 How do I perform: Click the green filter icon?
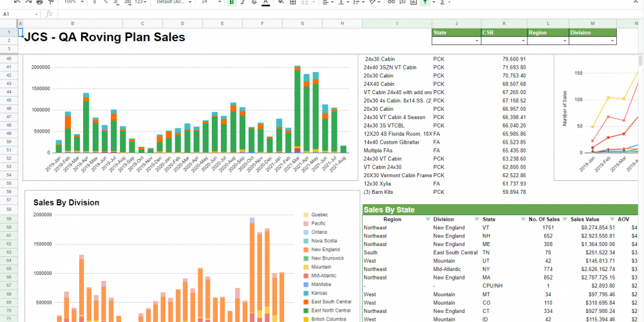(x=425, y=2)
